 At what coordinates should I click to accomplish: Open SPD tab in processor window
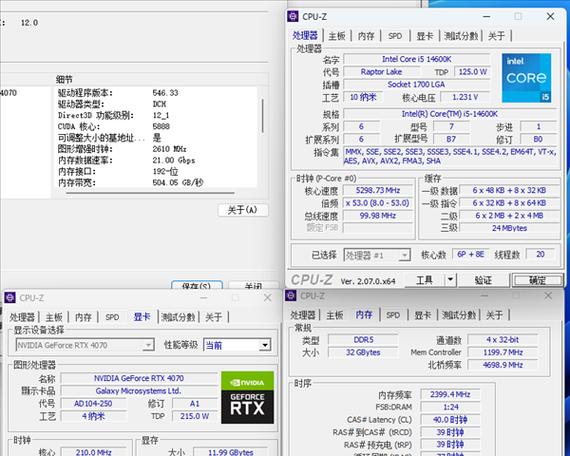395,36
